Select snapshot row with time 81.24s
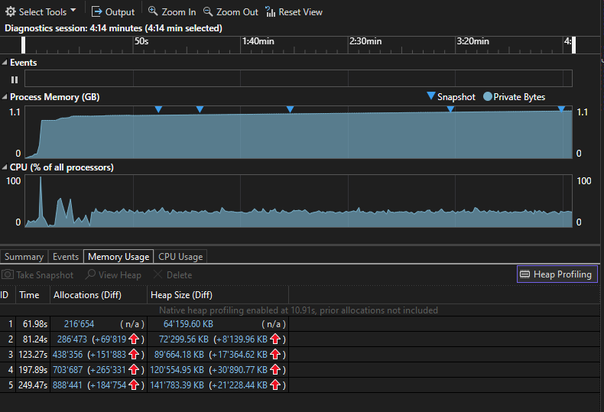Image resolution: width=604 pixels, height=412 pixels. point(144,340)
